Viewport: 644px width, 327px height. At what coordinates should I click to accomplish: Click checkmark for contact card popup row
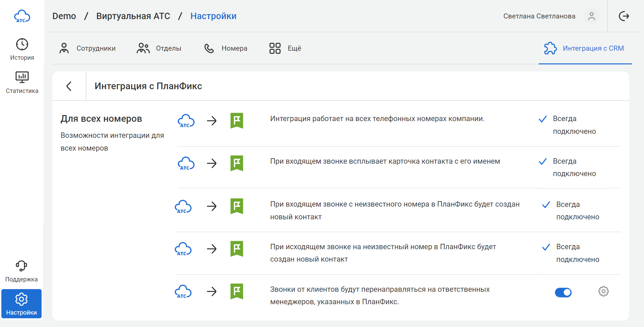click(x=543, y=162)
